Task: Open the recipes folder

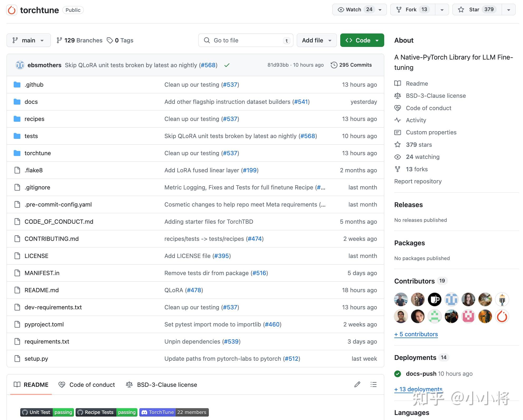Action: point(34,119)
